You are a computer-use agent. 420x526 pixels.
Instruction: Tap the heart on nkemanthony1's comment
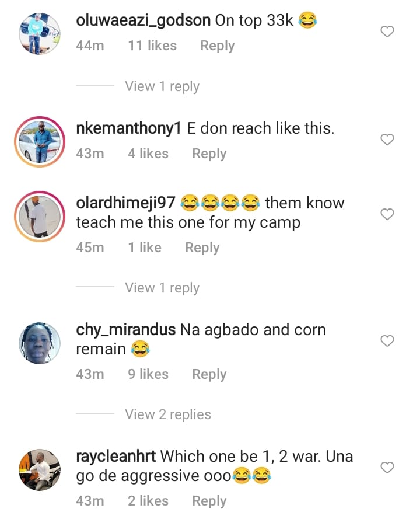pos(387,140)
